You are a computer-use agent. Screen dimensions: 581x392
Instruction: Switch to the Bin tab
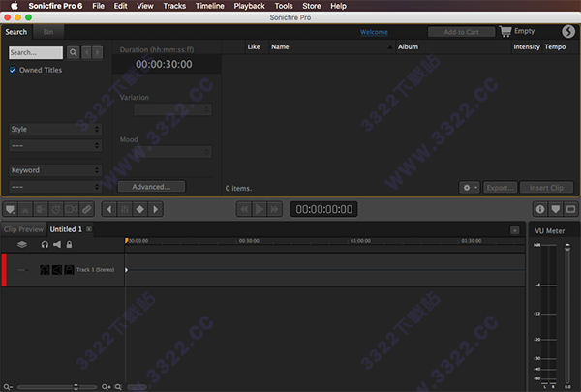coord(48,32)
